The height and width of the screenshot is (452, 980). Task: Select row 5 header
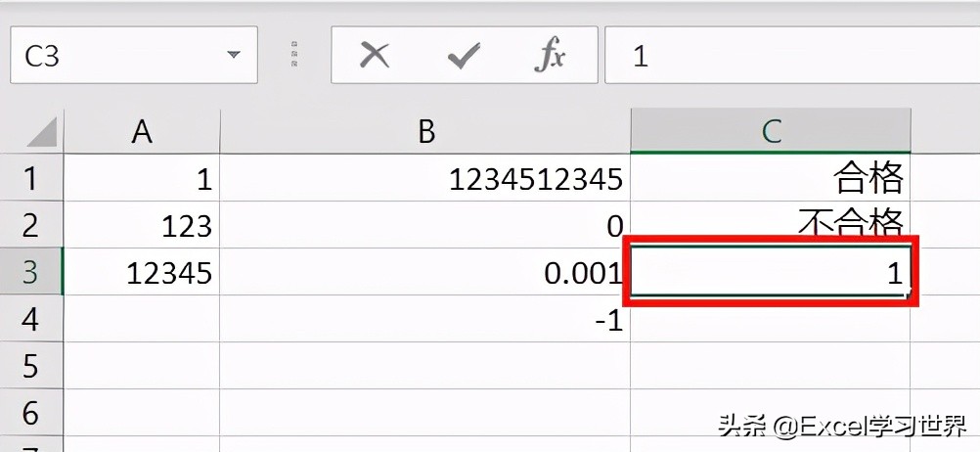[31, 366]
